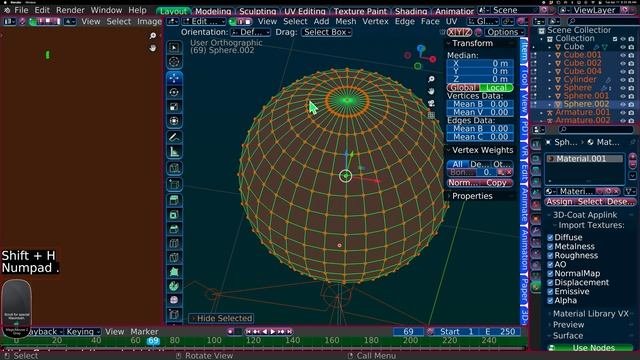640x360 pixels.
Task: Jump to the timeline start frame
Action: coord(248,332)
